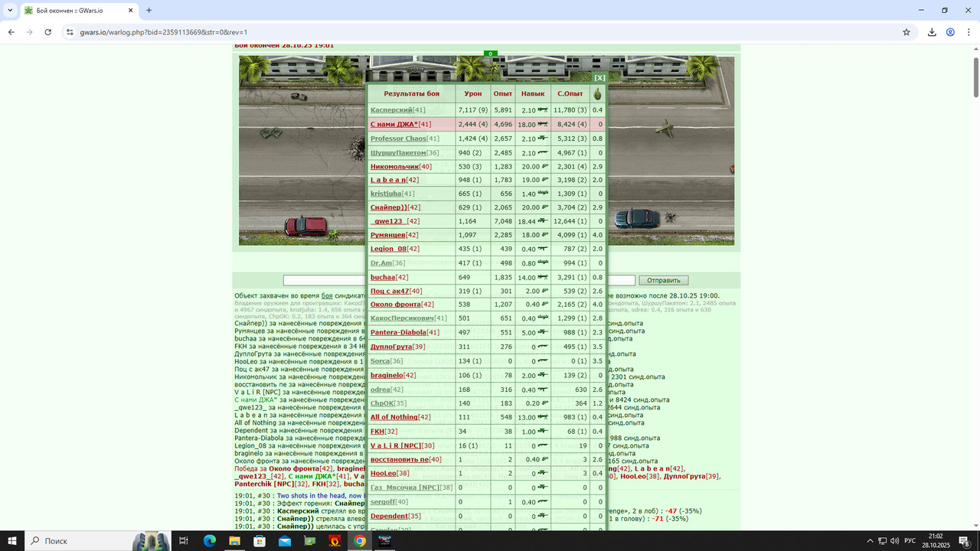Open 'All of Nothing' player link
980x551 pixels.
394,417
